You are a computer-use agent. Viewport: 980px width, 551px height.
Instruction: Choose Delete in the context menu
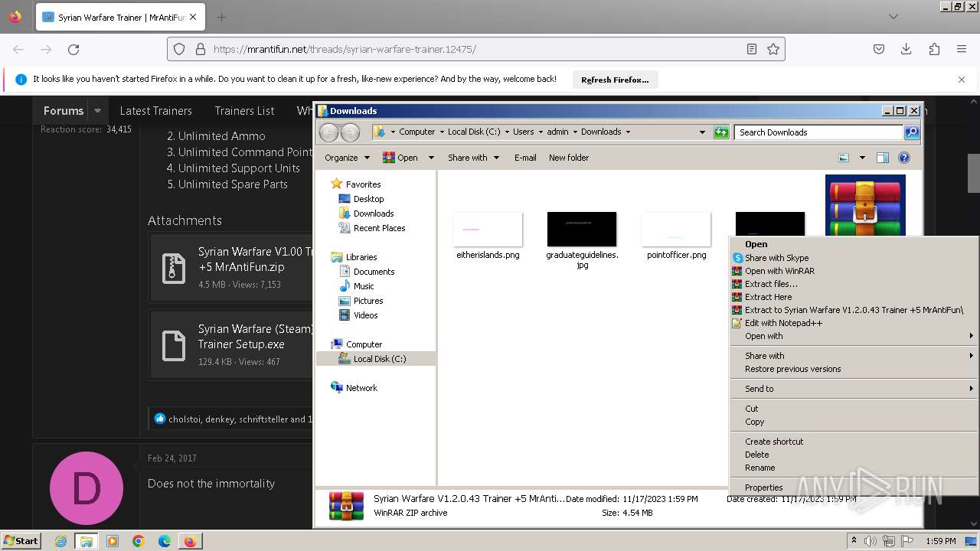point(854,455)
